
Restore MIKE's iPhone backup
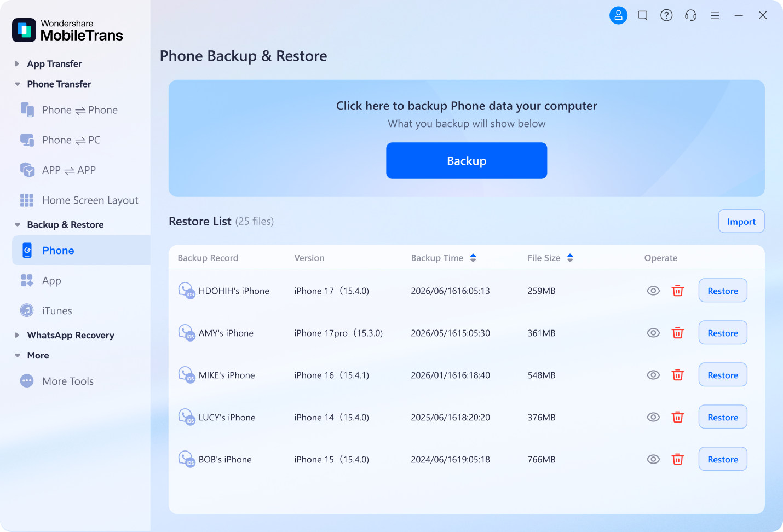tap(723, 375)
